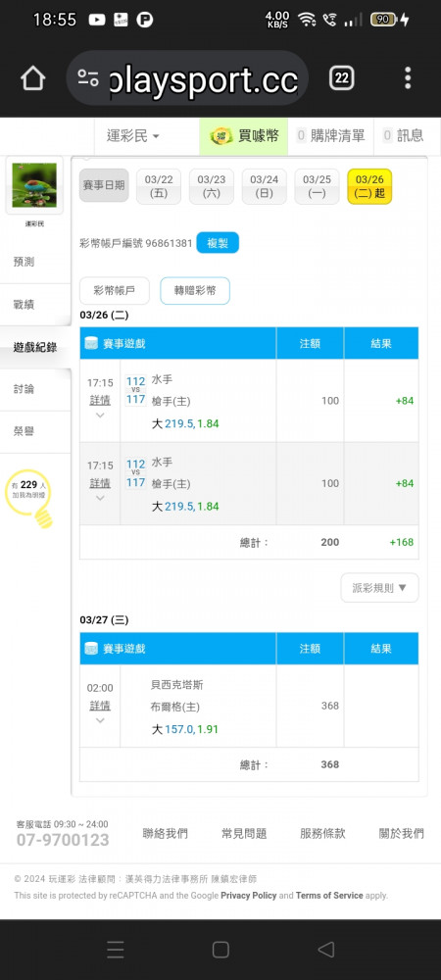Tap the browser home icon
The height and width of the screenshot is (980, 441).
[33, 78]
